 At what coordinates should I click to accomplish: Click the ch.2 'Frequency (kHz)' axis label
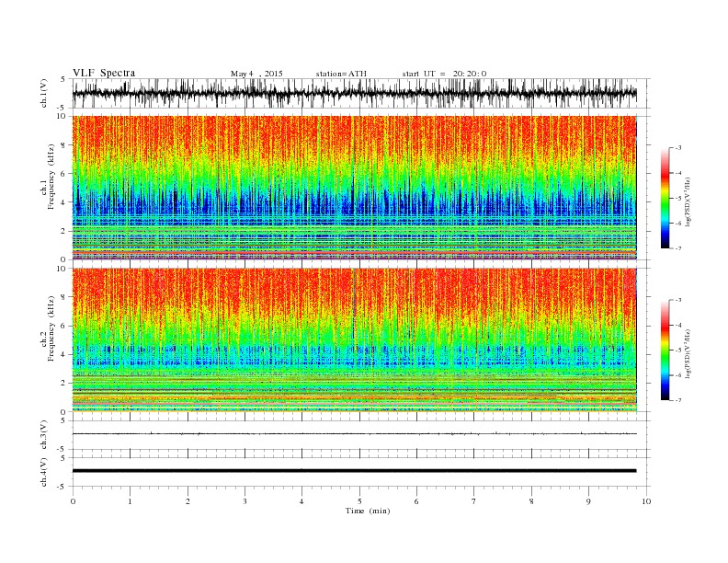51,328
